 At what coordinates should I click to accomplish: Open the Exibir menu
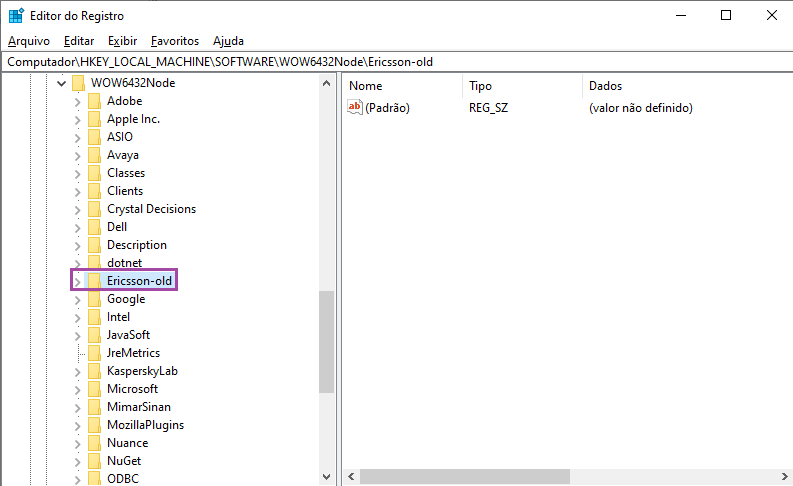point(122,41)
